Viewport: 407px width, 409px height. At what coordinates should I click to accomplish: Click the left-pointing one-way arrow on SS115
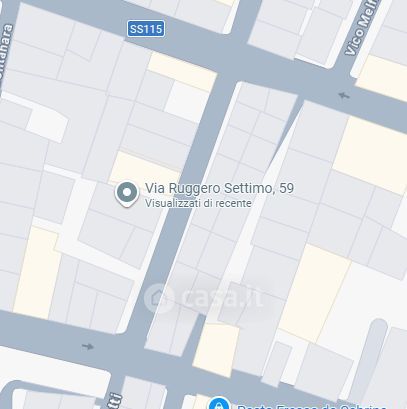click(x=344, y=96)
